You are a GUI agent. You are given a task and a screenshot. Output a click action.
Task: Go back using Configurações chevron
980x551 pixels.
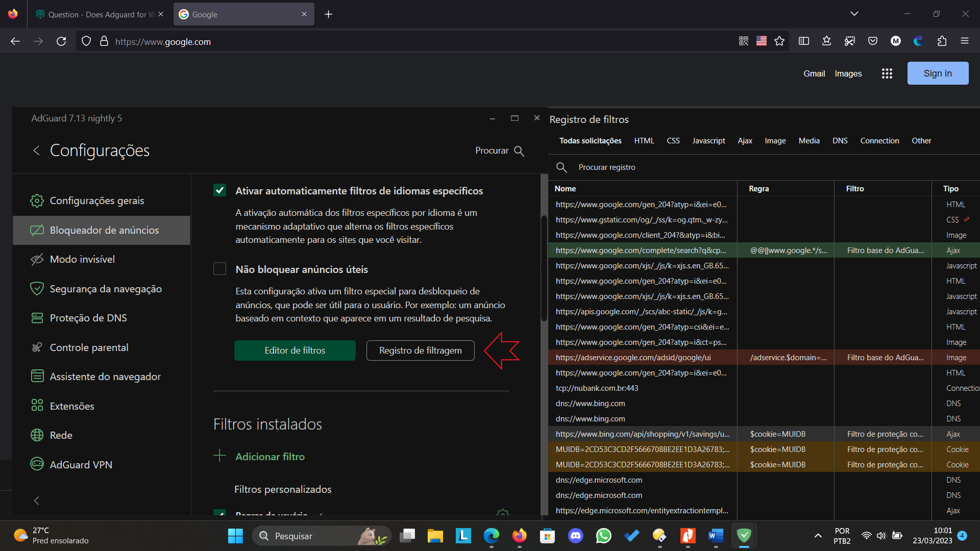coord(36,151)
